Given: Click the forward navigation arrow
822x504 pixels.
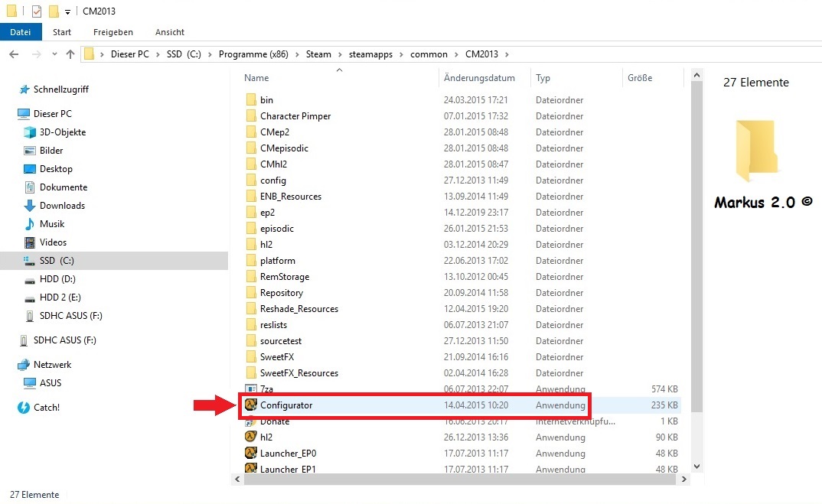Looking at the screenshot, I should point(36,54).
